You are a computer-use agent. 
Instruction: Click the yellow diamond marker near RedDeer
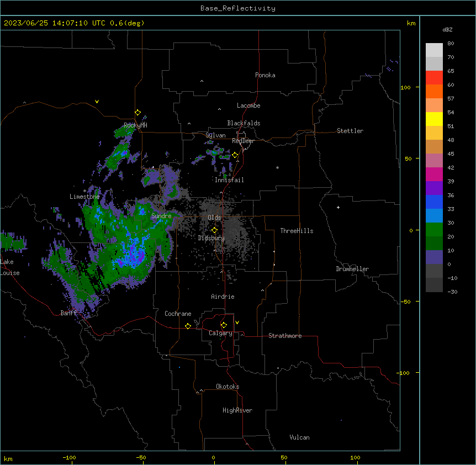pos(235,155)
